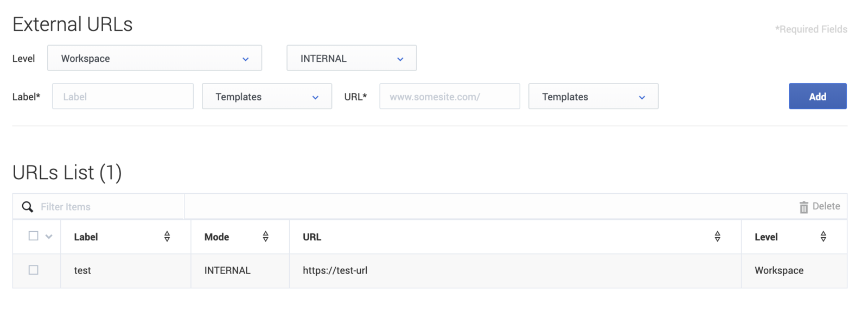Click the blue Add button
868x317 pixels.
pyautogui.click(x=818, y=96)
